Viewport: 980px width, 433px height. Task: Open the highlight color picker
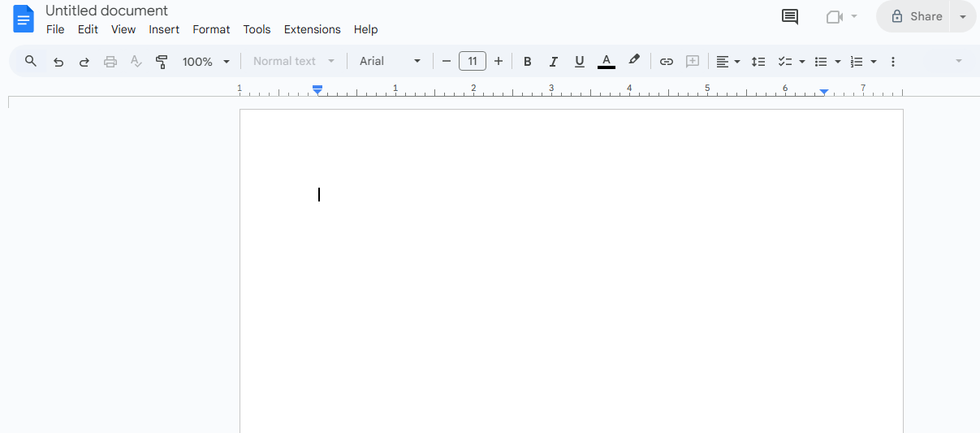(x=634, y=61)
